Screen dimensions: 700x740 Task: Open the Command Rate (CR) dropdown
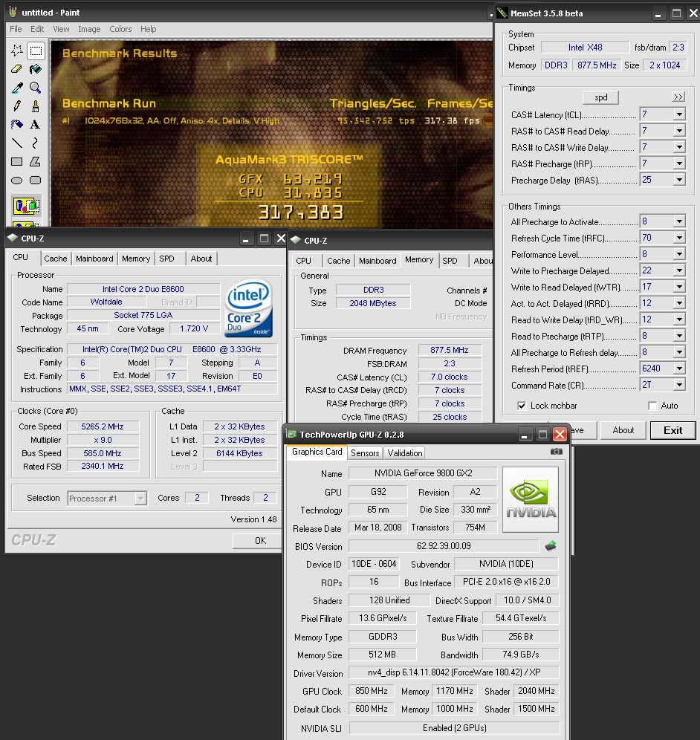(678, 385)
